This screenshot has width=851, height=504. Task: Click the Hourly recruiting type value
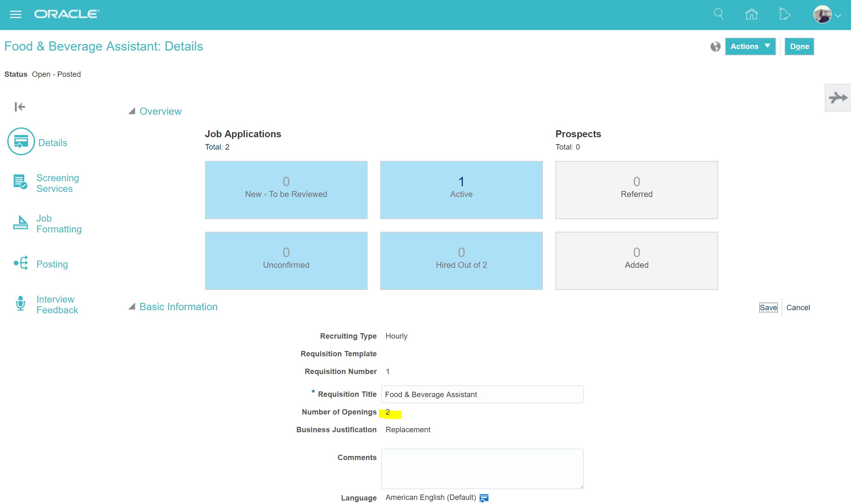(x=396, y=336)
